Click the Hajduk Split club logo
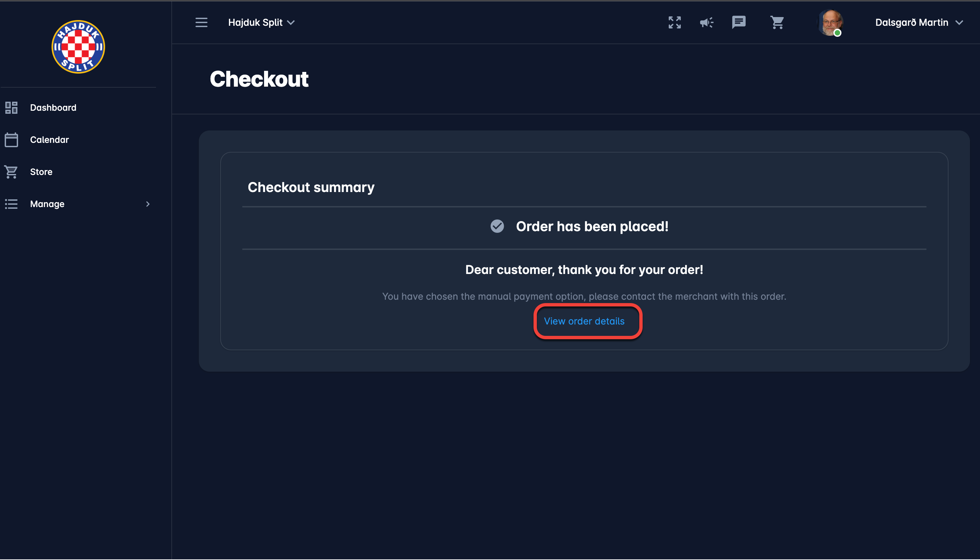Screen dimensions: 980x560 [x=78, y=46]
